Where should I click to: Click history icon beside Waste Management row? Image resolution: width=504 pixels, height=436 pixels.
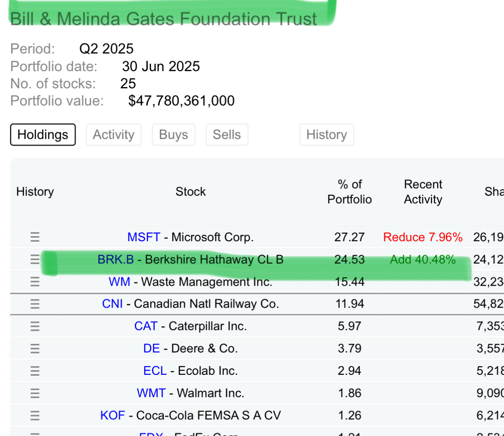click(35, 282)
